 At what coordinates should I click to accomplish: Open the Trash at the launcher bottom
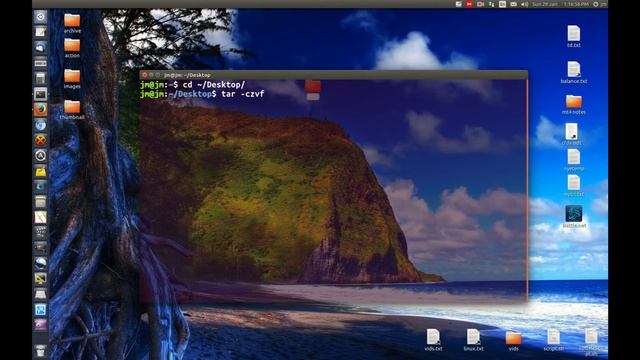point(40,350)
